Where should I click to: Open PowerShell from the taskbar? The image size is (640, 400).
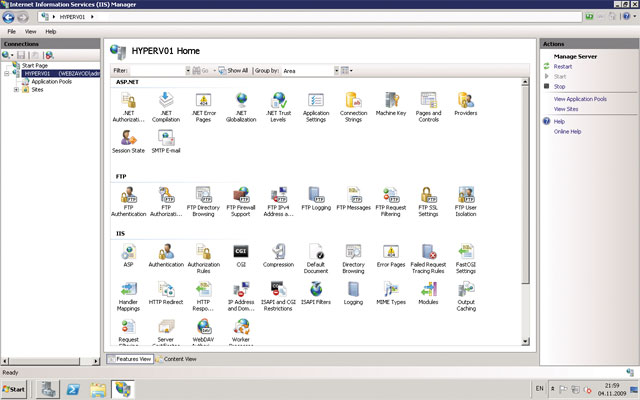[73, 389]
